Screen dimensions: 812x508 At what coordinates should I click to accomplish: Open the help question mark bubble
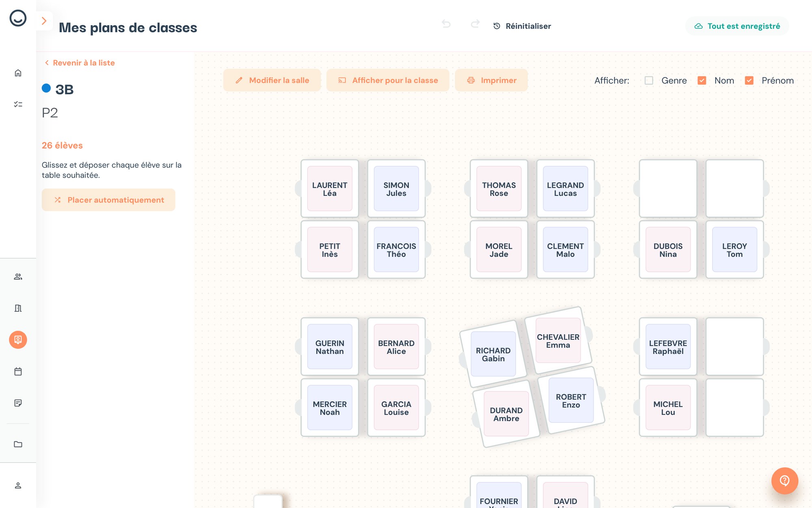785,481
